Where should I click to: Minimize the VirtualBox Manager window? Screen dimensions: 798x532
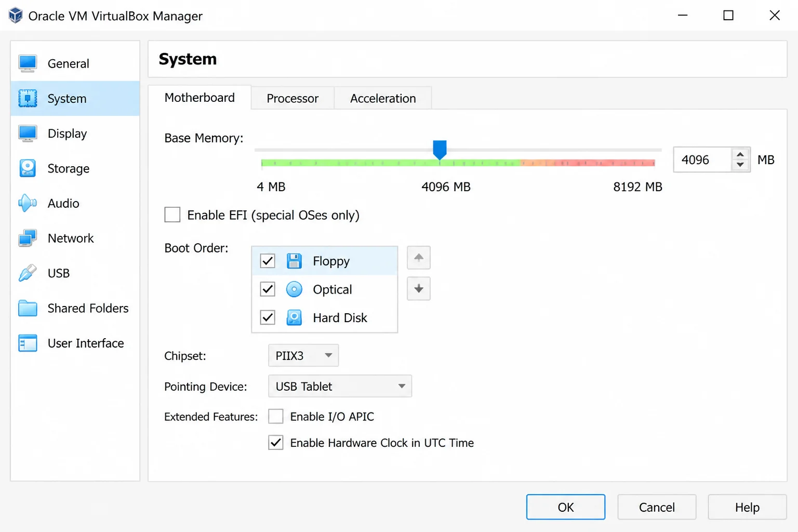[x=683, y=16]
